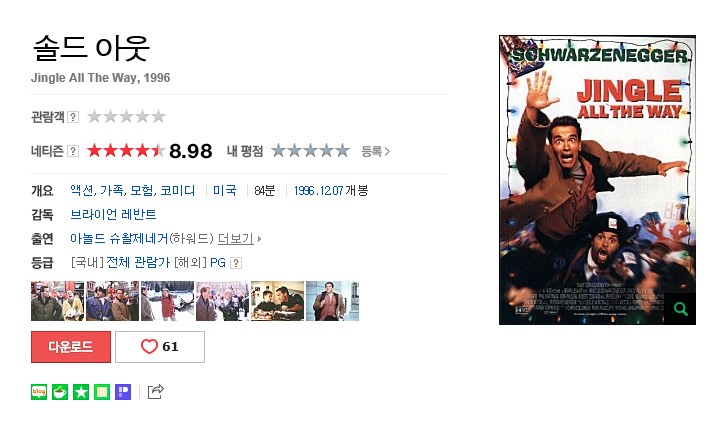The image size is (728, 435).
Task: Open director 브라이언 레반트 link
Action: (113, 214)
